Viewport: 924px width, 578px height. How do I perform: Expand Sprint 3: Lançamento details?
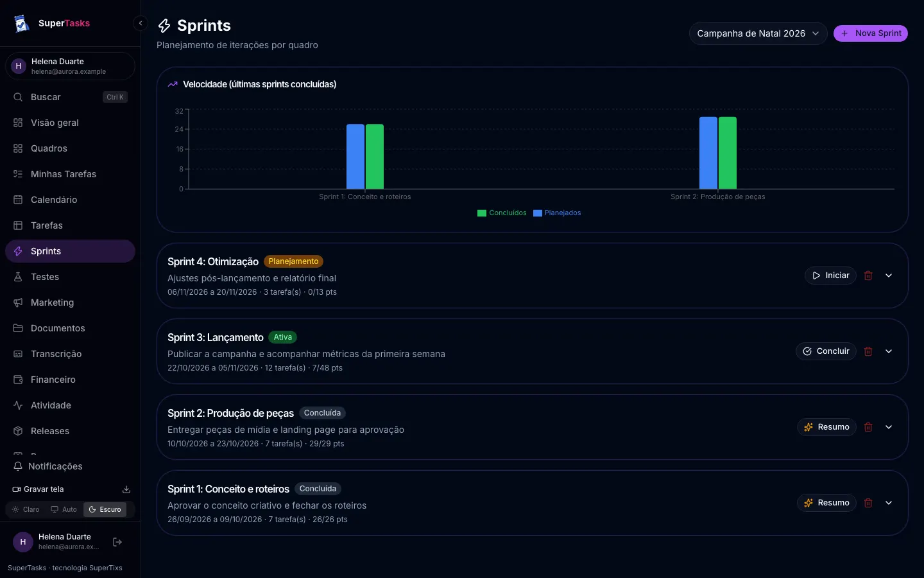889,351
